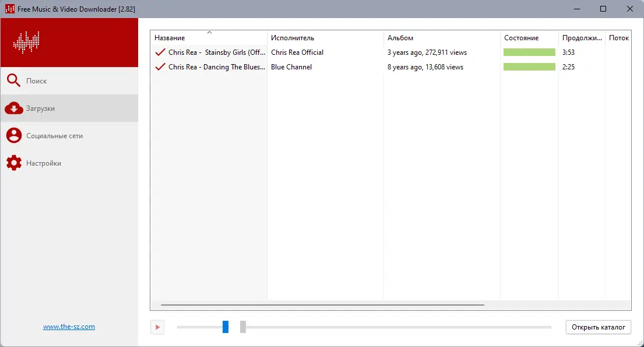644x347 pixels.
Task: Click the magnifying glass search icon
Action: click(13, 80)
